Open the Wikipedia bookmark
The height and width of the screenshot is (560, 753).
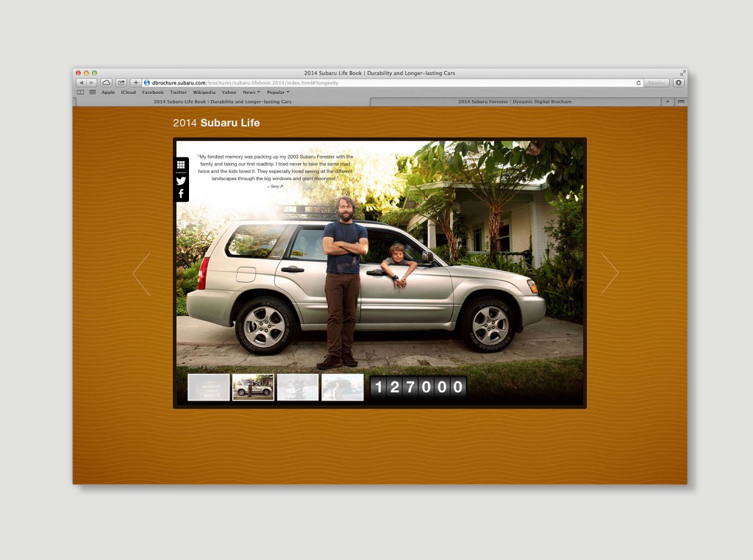[x=204, y=92]
